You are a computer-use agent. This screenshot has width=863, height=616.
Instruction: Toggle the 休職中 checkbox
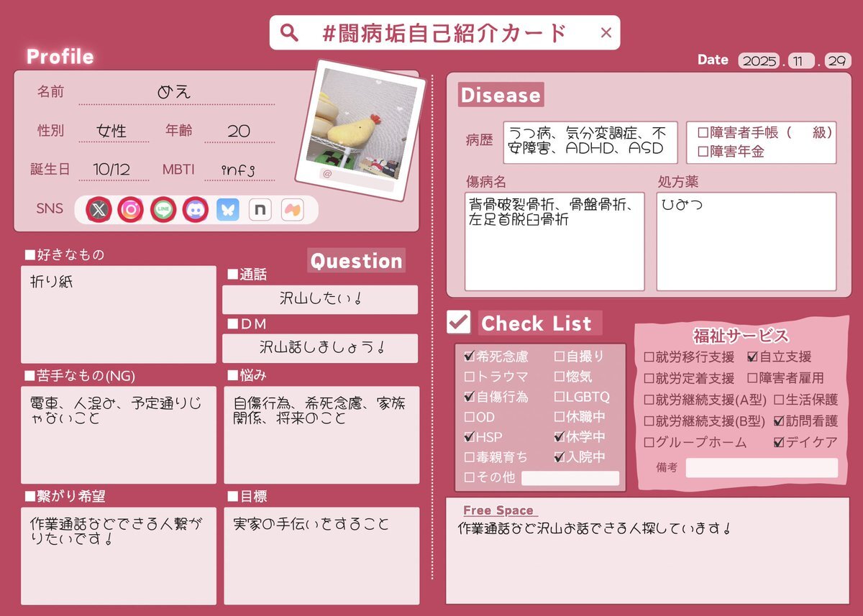click(560, 416)
